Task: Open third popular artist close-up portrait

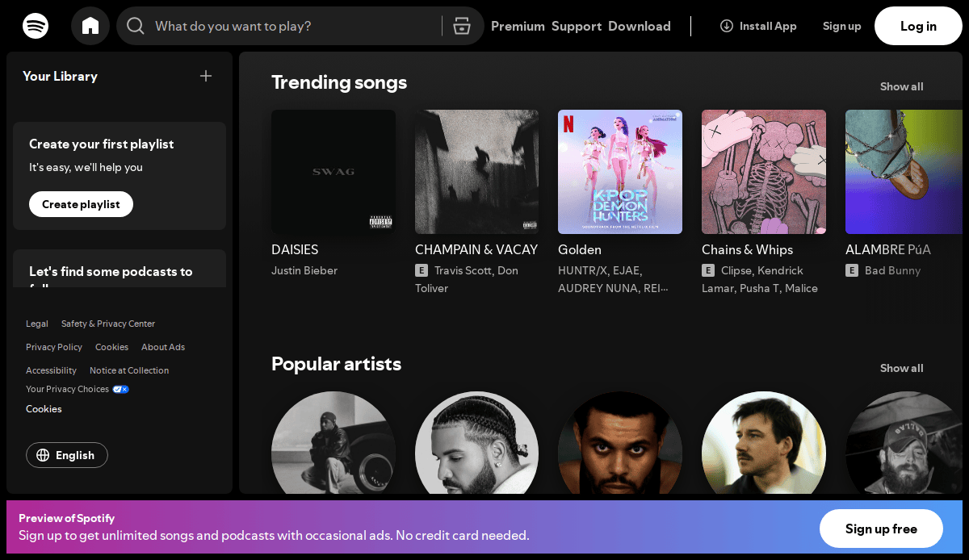Action: [620, 442]
